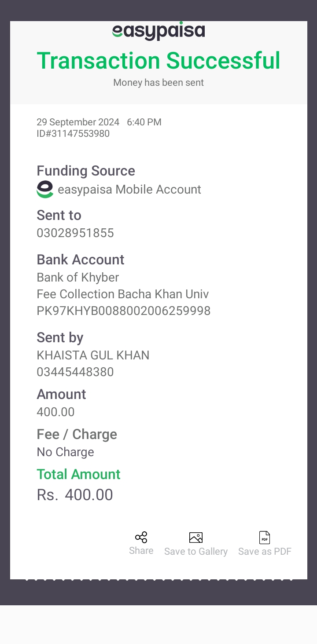
Task: Tap the IBAN PK97KHYB0088002006259998
Action: (124, 311)
